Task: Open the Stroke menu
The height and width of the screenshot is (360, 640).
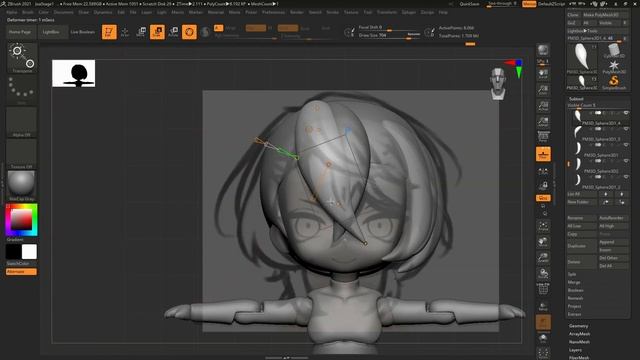Action: (332, 12)
